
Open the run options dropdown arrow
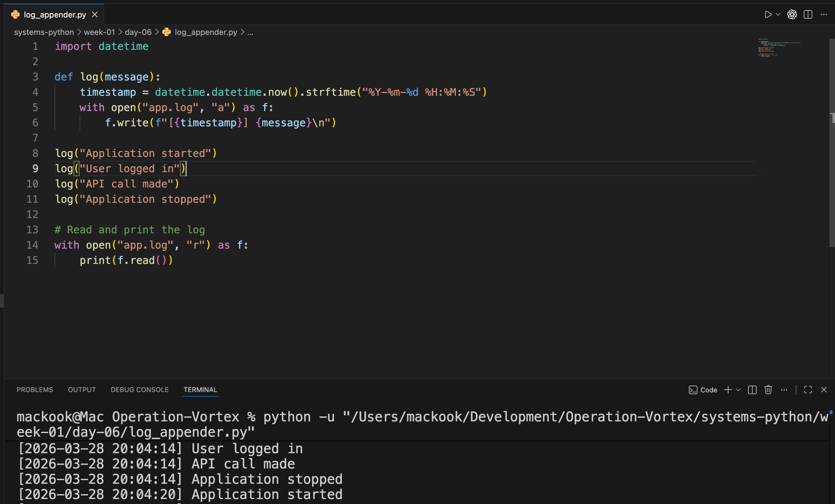click(x=778, y=15)
